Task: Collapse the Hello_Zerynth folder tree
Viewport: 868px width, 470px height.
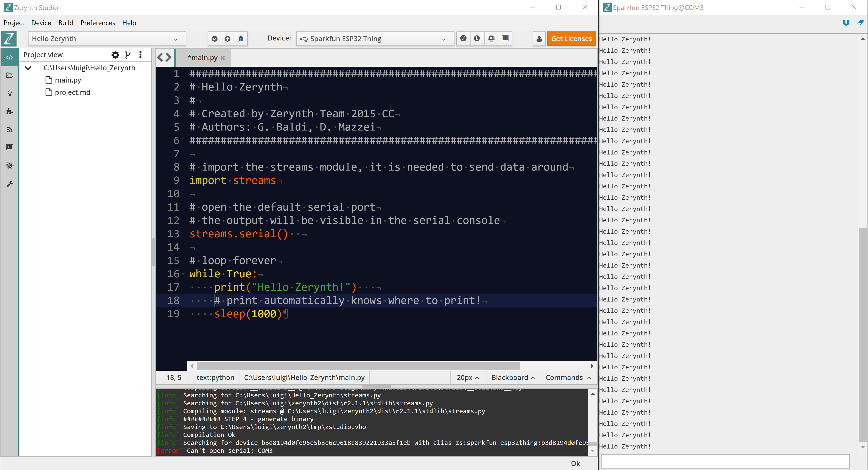Action: pyautogui.click(x=28, y=68)
